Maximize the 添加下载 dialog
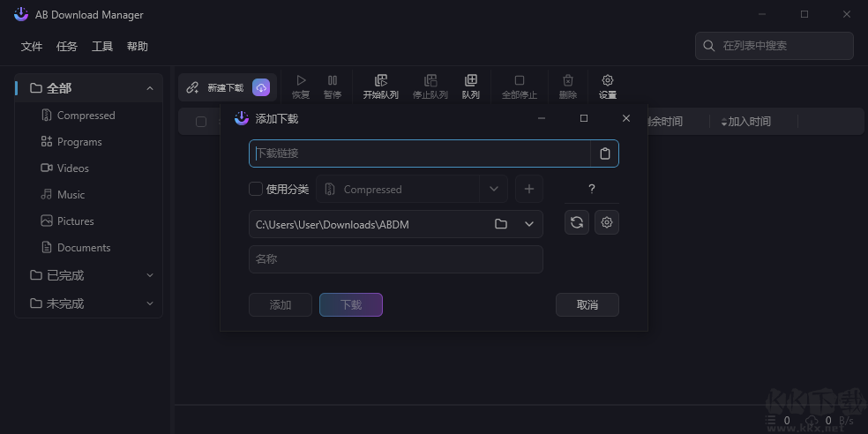868x434 pixels. click(583, 118)
